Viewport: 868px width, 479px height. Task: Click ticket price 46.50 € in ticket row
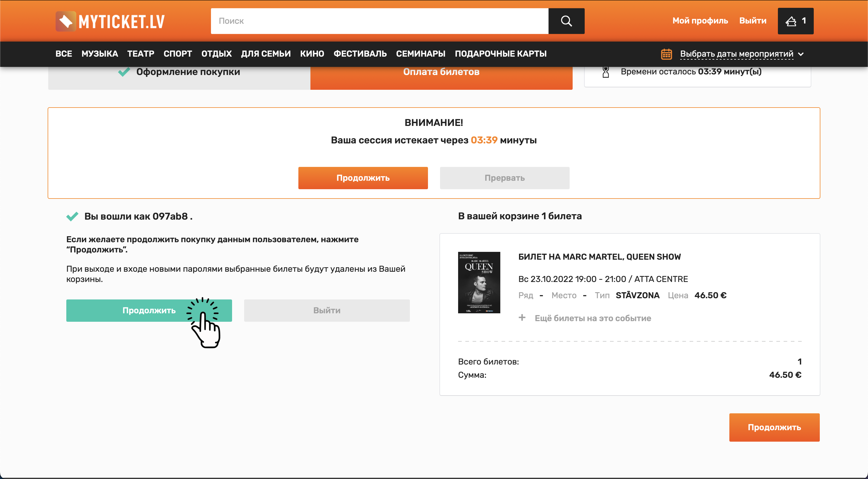pos(710,296)
